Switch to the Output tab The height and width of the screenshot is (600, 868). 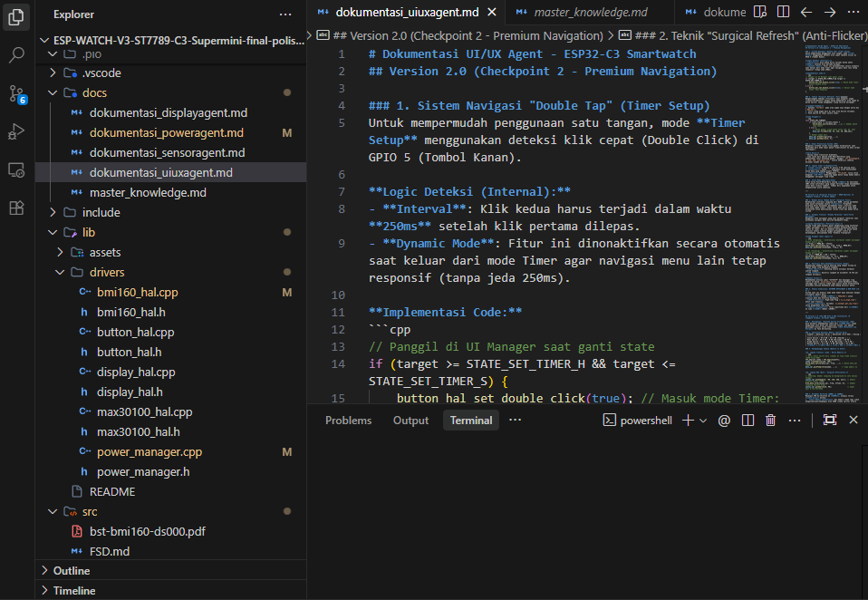[x=410, y=421]
